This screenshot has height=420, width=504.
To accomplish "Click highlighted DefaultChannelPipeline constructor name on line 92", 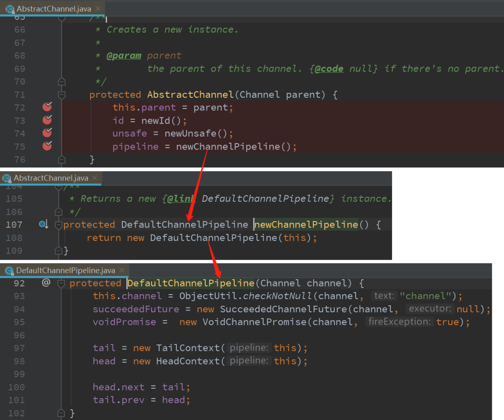I will pyautogui.click(x=191, y=283).
